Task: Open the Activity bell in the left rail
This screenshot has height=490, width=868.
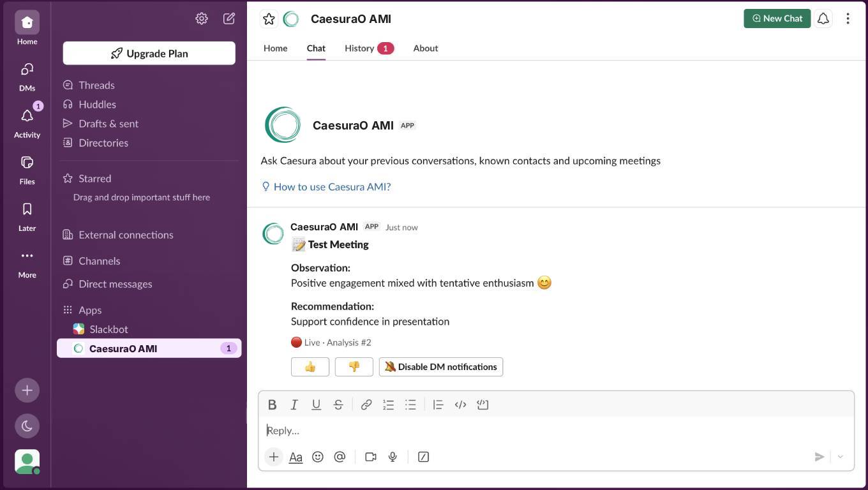Action: coord(27,122)
